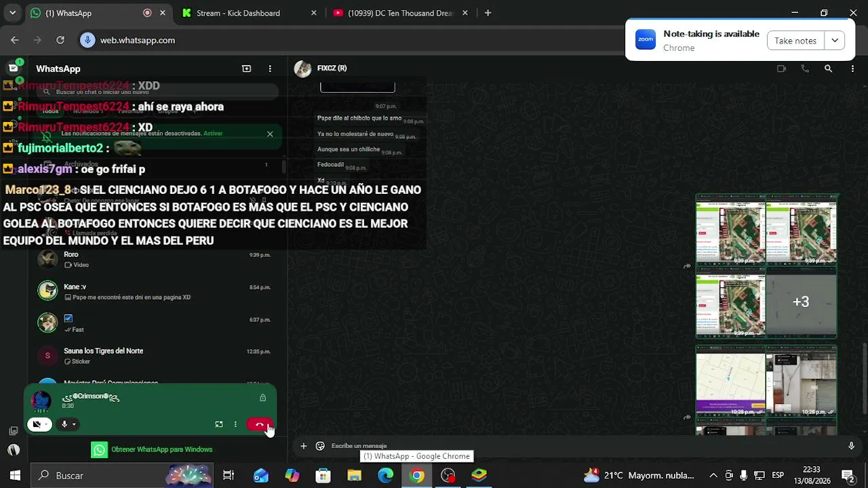868x488 pixels.
Task: Open Microsoft Edge from the taskbar
Action: (386, 476)
